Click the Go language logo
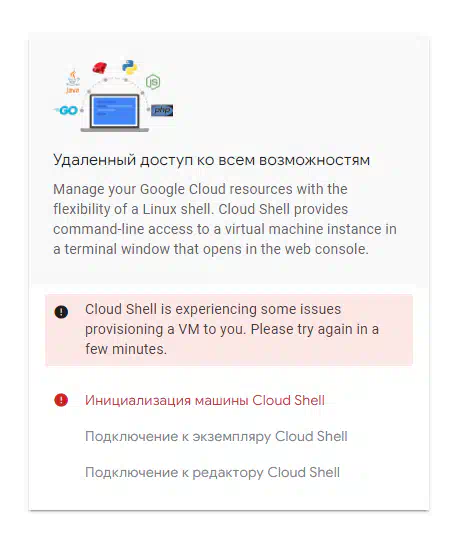The width and height of the screenshot is (463, 551). [x=66, y=110]
